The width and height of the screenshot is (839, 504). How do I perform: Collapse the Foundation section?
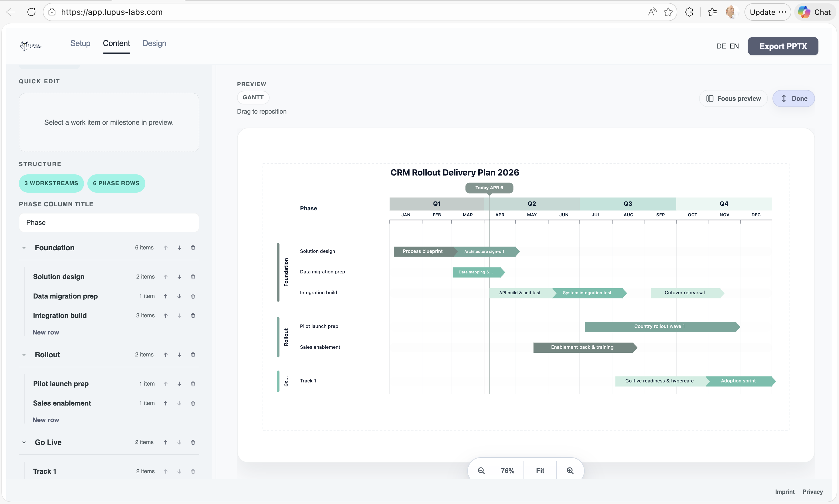coord(24,248)
